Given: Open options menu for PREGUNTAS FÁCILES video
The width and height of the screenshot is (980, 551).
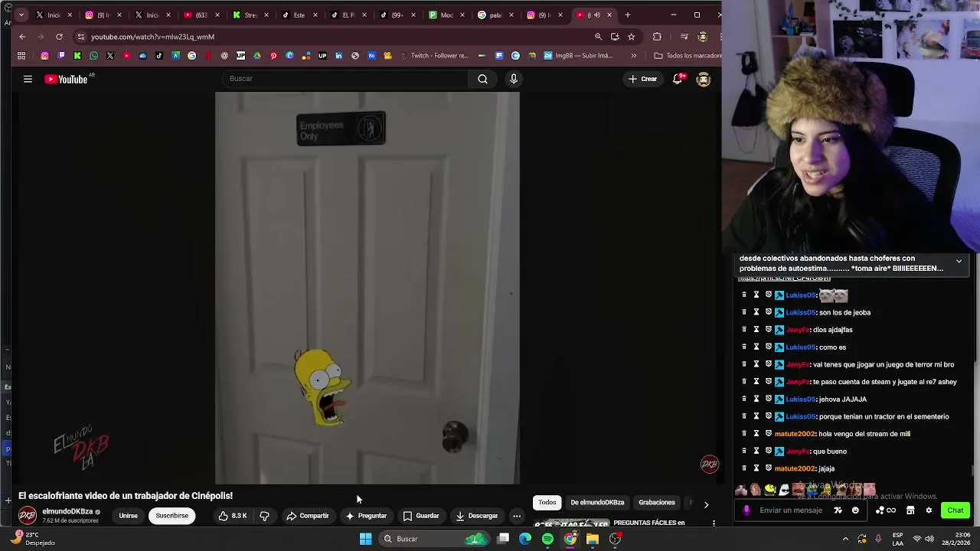Looking at the screenshot, I should 714,523.
